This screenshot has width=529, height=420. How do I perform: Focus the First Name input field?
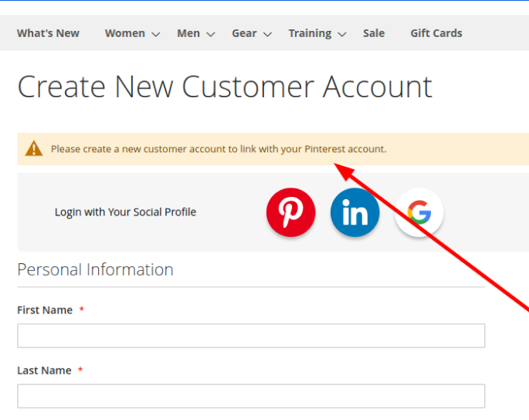click(251, 336)
